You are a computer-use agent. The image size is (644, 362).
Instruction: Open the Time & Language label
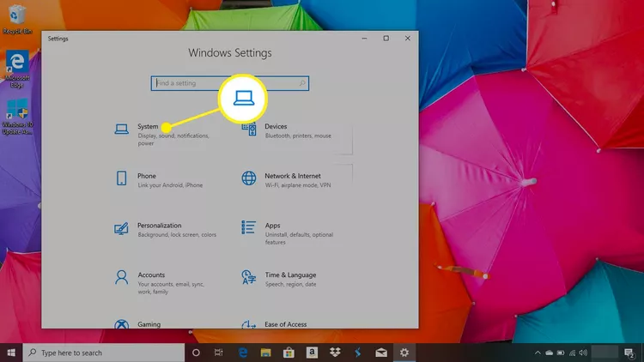pos(290,275)
